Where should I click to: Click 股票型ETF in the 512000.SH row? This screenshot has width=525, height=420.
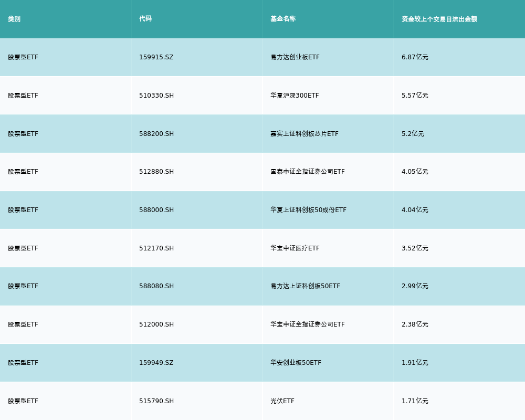(23, 324)
